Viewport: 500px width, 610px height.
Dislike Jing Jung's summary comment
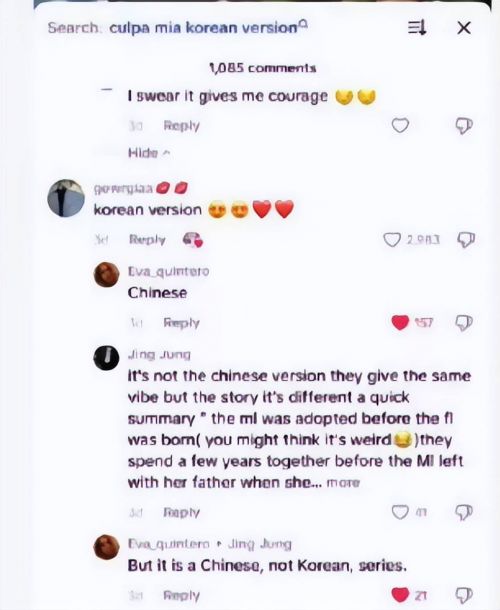[x=464, y=512]
